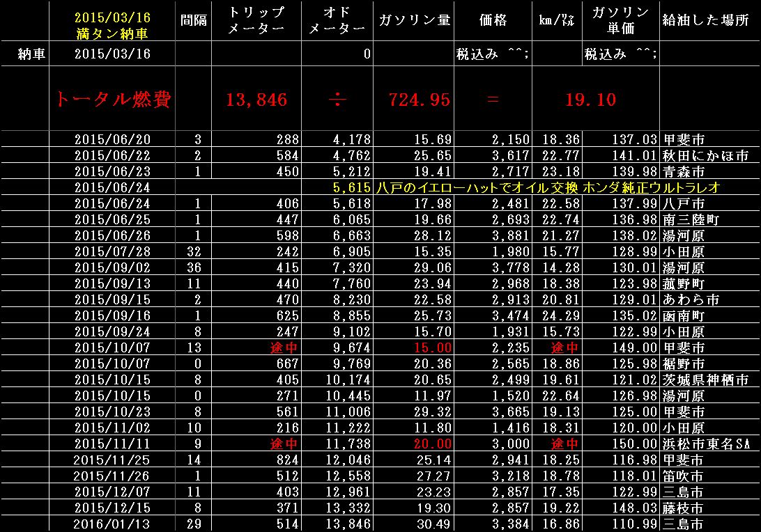
Task: Click the red 19.10 total mileage value
Action: [591, 100]
